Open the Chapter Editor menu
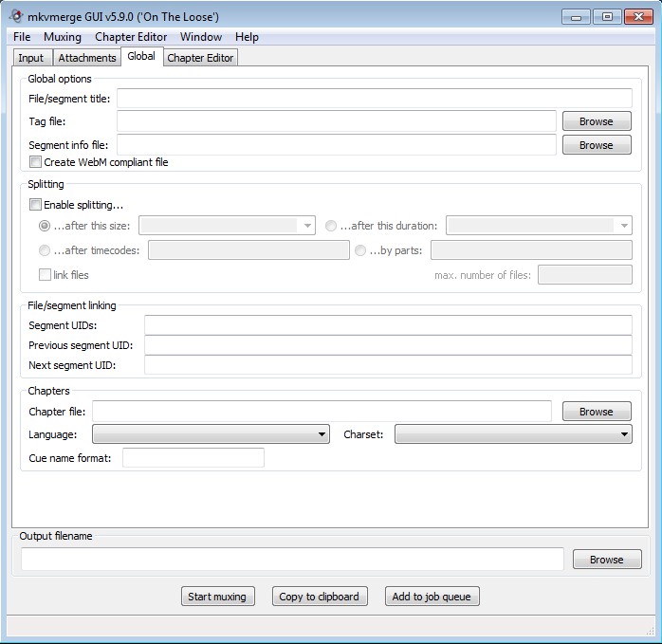 [131, 37]
